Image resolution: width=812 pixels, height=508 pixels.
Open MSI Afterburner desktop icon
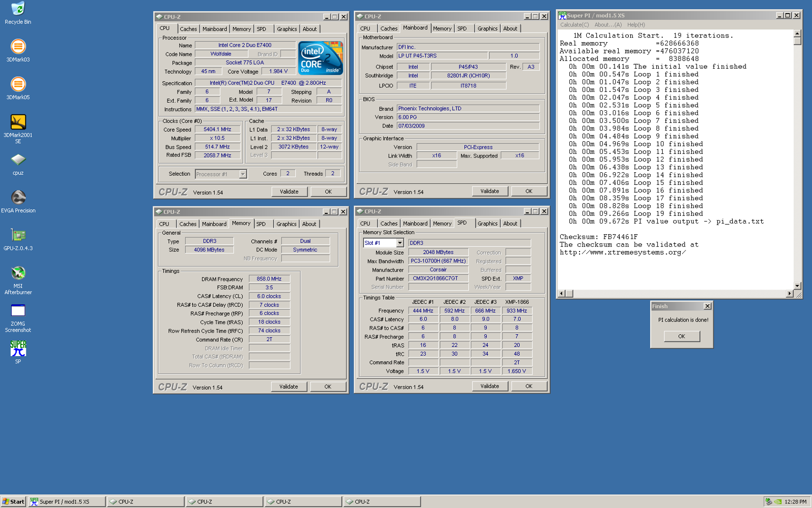pos(18,280)
